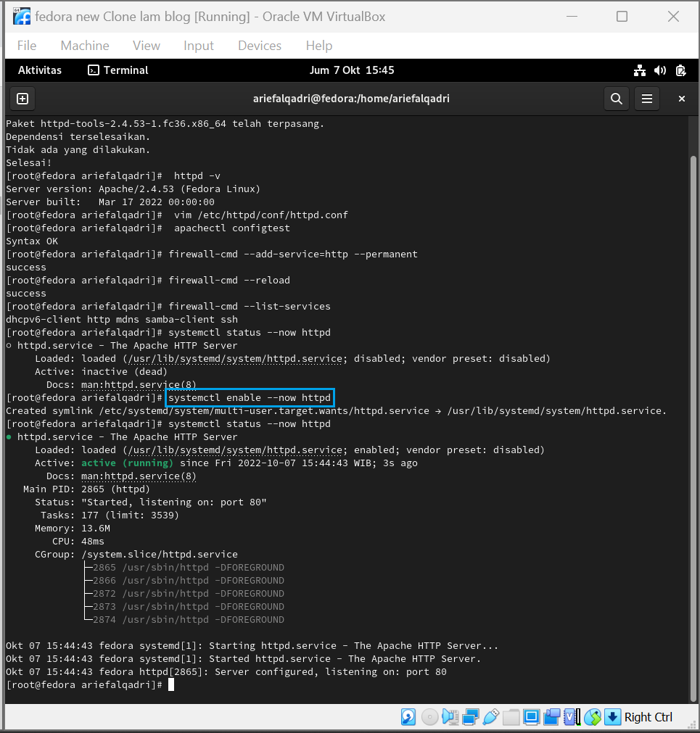Click the GNOME battery power icon
Image resolution: width=700 pixels, height=733 pixels.
(681, 70)
